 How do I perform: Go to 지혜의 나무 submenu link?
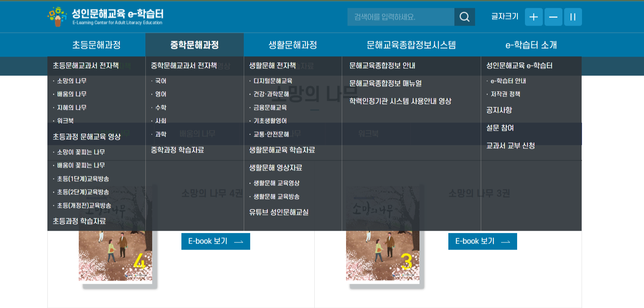point(72,108)
